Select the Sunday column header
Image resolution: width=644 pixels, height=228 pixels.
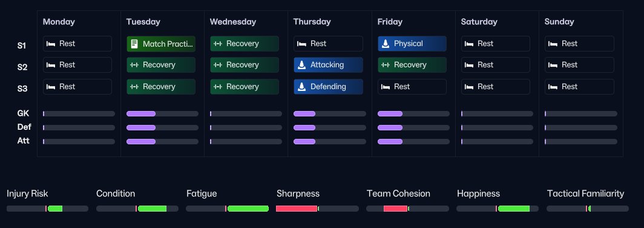coord(559,22)
